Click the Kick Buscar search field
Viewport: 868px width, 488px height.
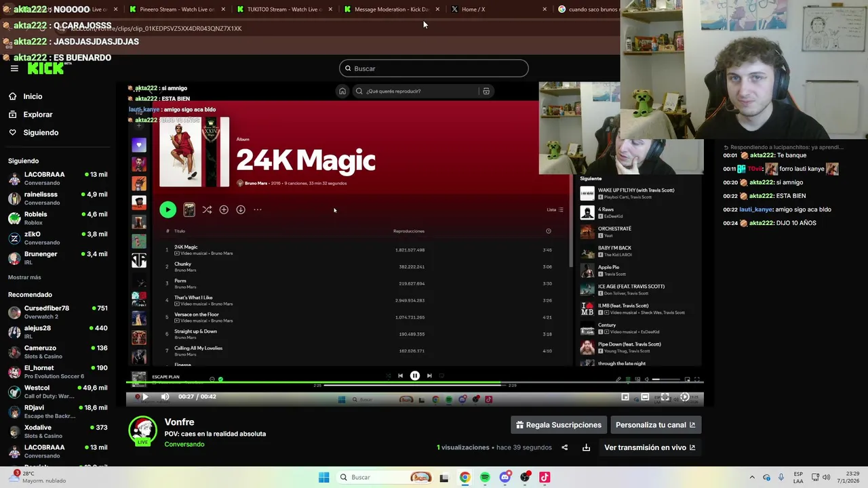point(434,68)
